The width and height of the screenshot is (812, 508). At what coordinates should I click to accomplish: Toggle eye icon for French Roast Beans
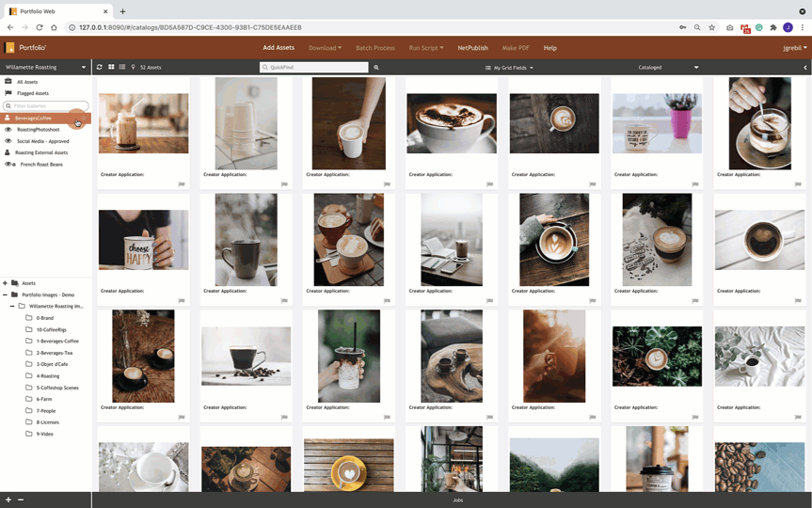[9, 164]
